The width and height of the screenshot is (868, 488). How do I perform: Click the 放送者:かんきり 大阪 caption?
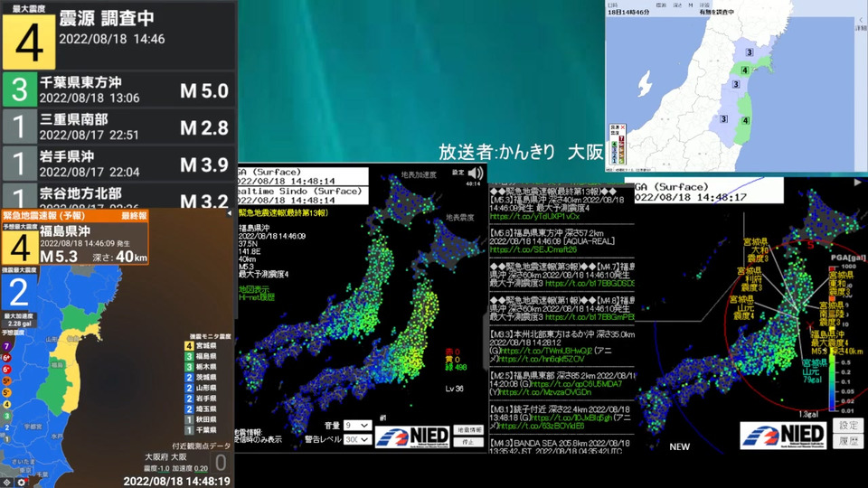(x=521, y=152)
